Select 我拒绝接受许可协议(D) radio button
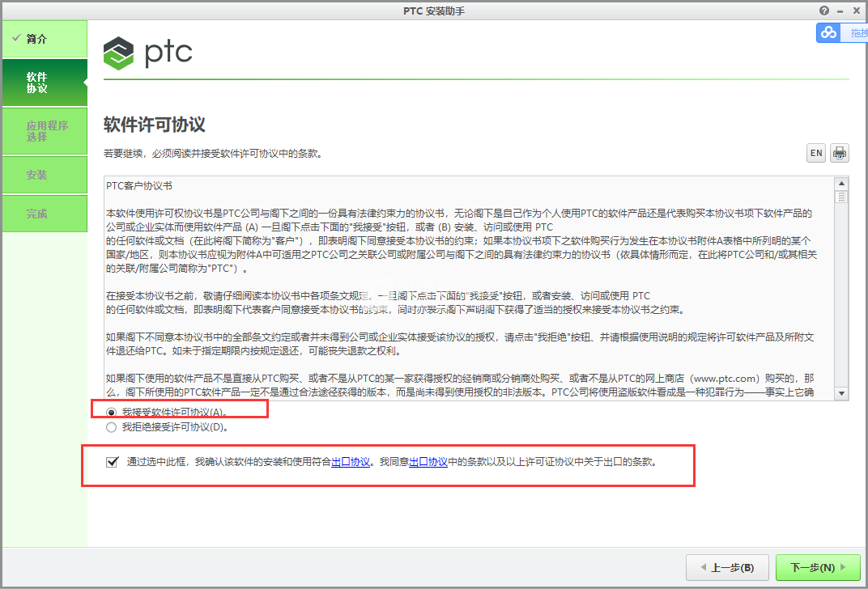Viewport: 868px width, 589px height. [111, 427]
